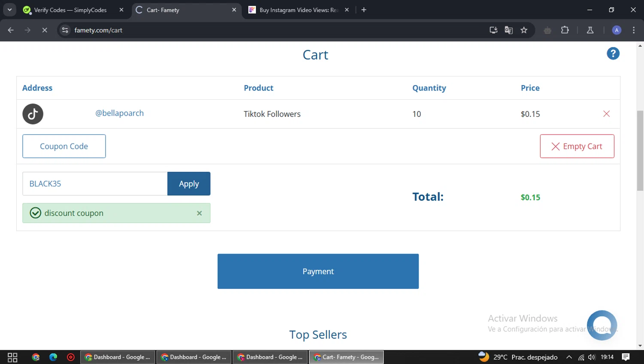644x364 pixels.
Task: Switch to the first Dashboard - Google taskbar window
Action: (x=118, y=357)
